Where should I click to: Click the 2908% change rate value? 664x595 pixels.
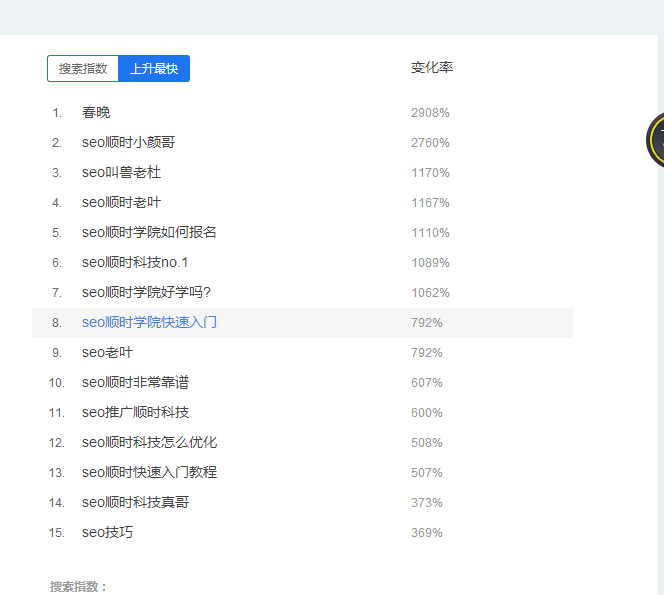(x=430, y=113)
